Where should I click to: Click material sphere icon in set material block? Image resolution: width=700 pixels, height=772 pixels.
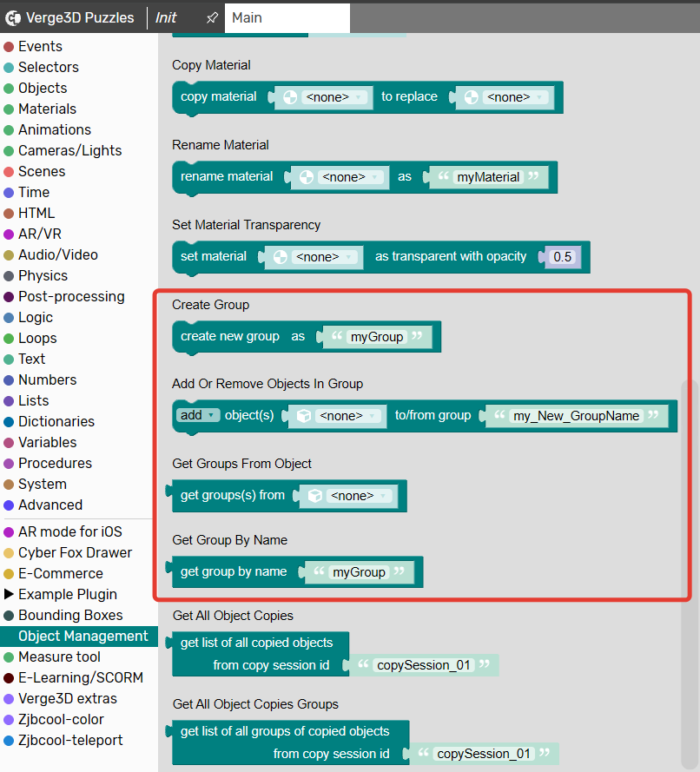point(280,257)
